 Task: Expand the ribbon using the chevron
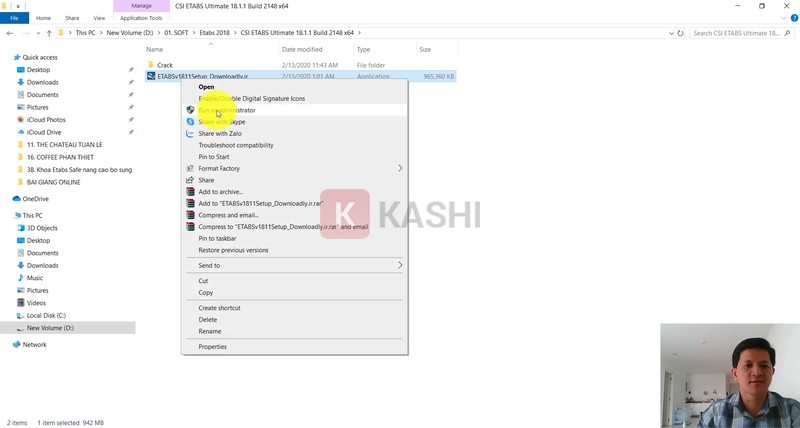coord(782,18)
